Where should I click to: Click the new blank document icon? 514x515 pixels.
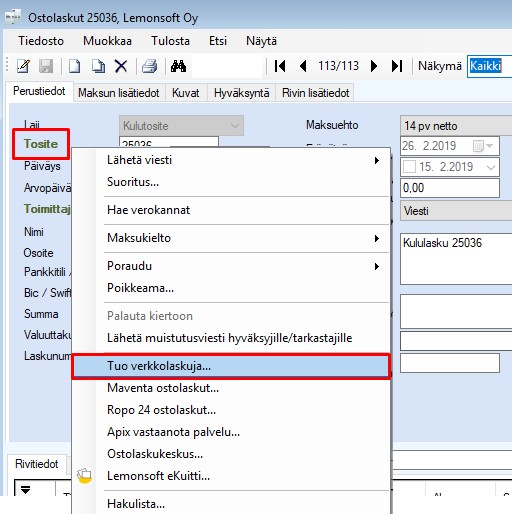pyautogui.click(x=74, y=66)
